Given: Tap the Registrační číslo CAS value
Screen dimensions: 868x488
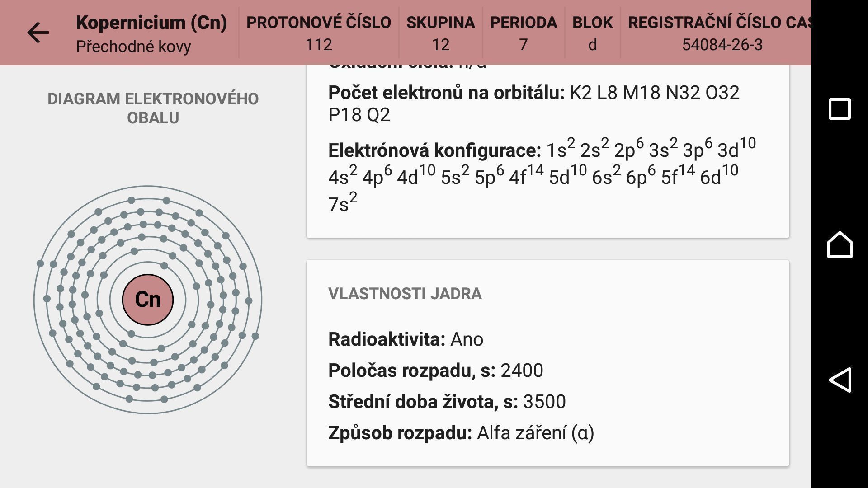Looking at the screenshot, I should [x=722, y=45].
